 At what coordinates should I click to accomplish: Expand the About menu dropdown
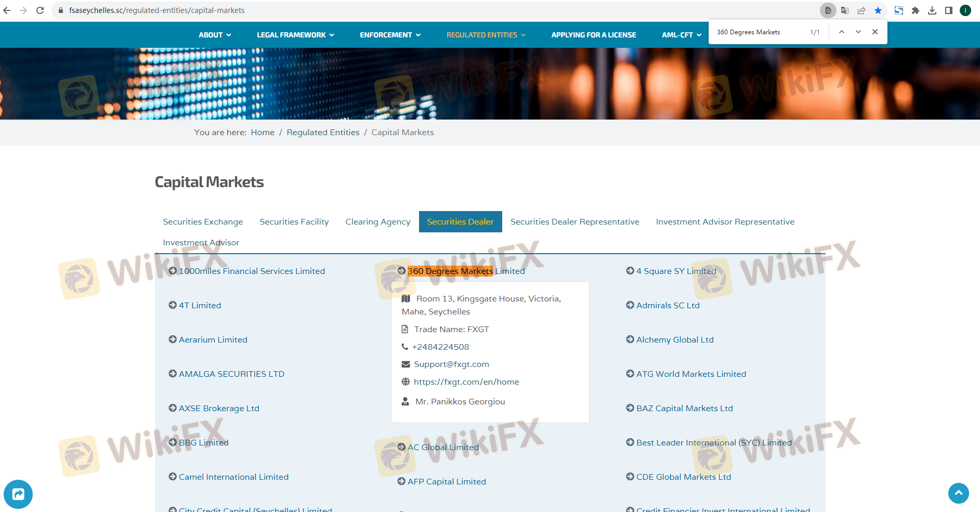(215, 35)
